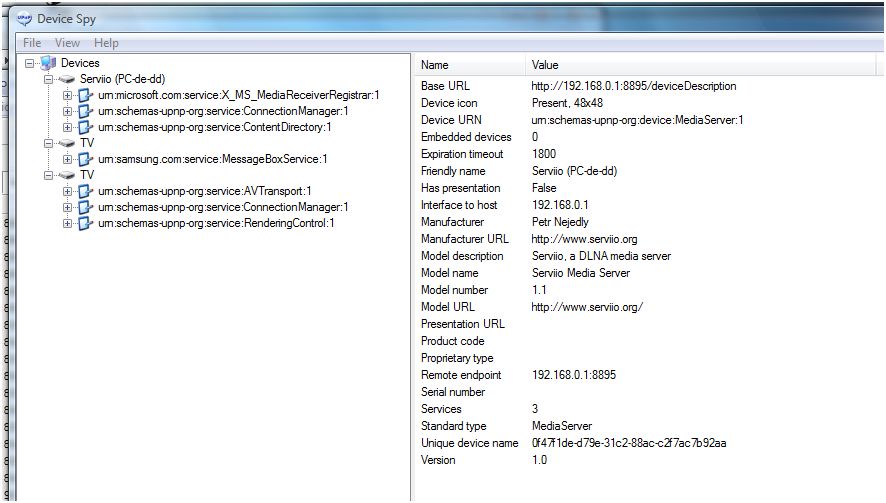Open the Help menu
Screen dimensions: 886x503
[x=106, y=43]
